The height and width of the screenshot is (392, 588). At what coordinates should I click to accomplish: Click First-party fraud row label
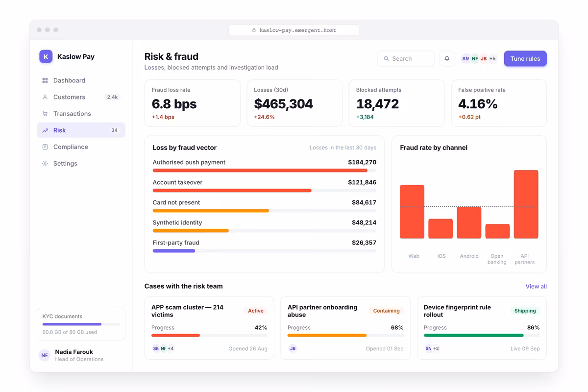(x=176, y=243)
